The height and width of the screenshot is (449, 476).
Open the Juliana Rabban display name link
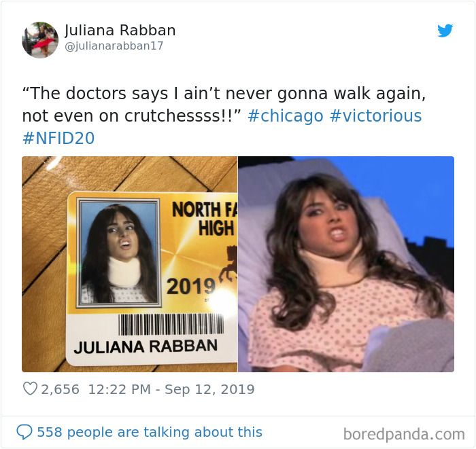click(x=120, y=30)
